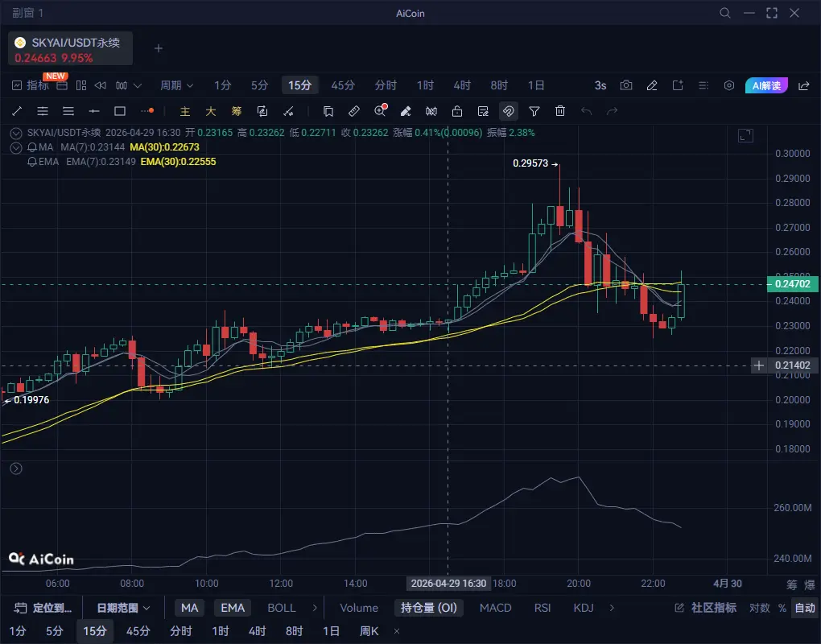Switch to the SKYAI/USDT永续 tab

click(70, 48)
